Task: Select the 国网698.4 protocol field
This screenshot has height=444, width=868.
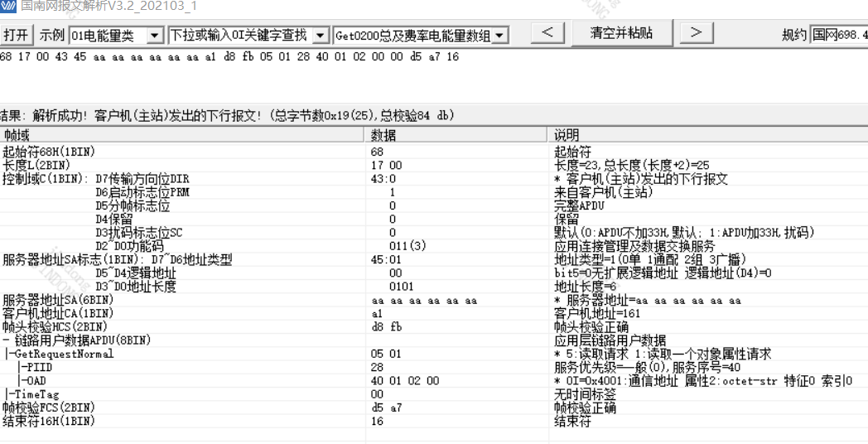Action: coord(839,36)
